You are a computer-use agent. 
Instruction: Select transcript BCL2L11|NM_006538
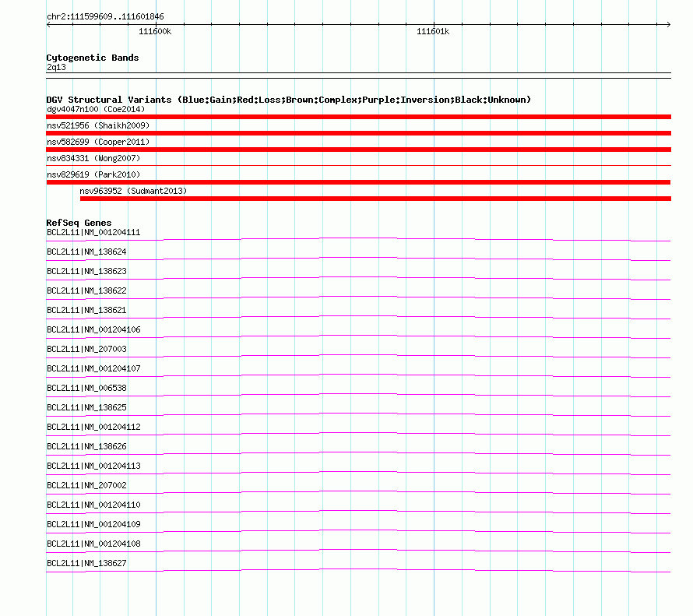click(86, 388)
